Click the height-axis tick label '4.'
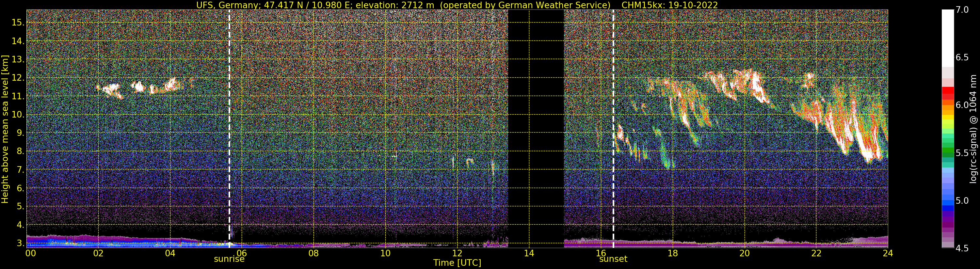Image resolution: width=980 pixels, height=269 pixels. (x=20, y=225)
